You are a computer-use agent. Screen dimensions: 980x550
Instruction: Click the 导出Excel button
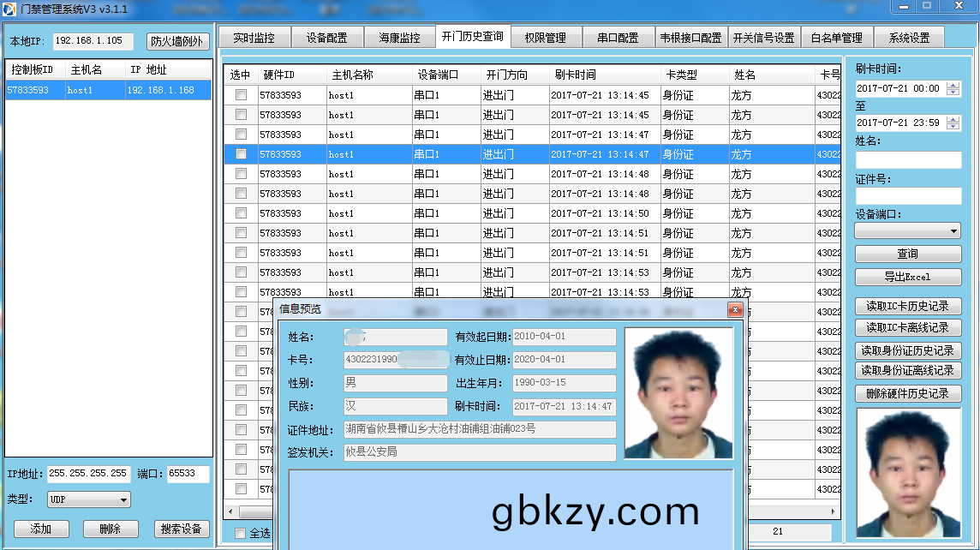907,277
